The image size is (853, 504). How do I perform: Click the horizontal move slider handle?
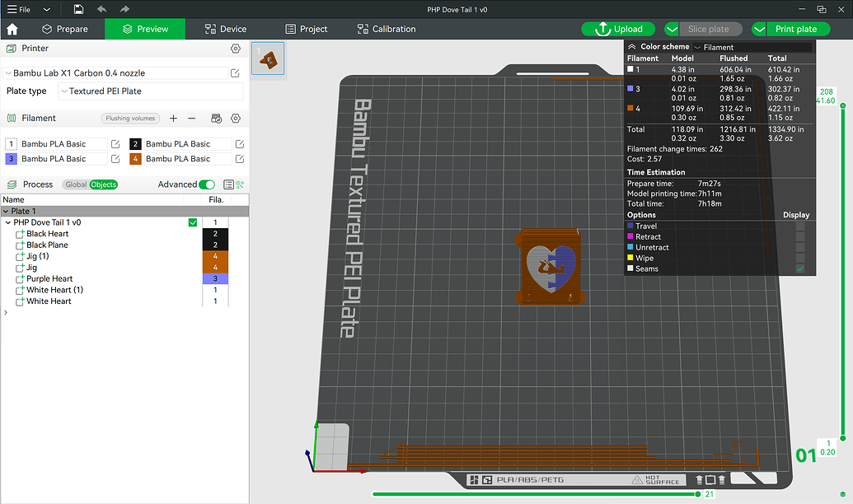click(698, 494)
